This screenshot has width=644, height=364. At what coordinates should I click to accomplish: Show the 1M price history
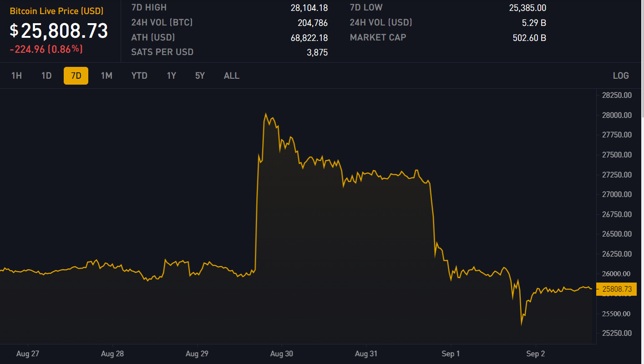click(x=106, y=76)
